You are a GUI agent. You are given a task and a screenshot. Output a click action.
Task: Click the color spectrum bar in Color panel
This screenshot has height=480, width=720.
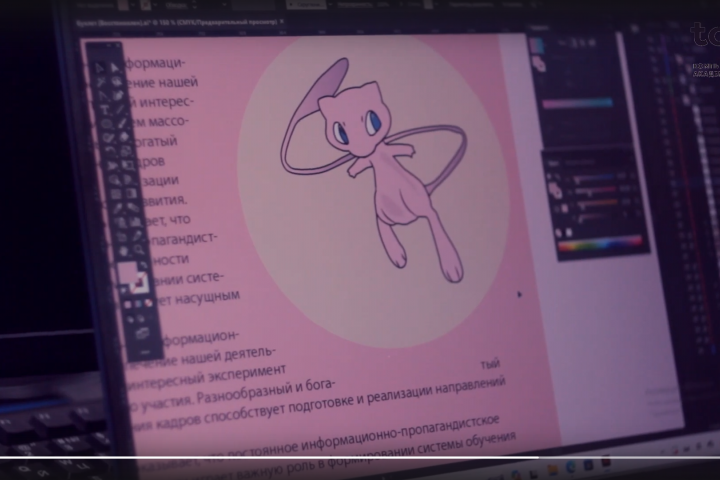(600, 243)
